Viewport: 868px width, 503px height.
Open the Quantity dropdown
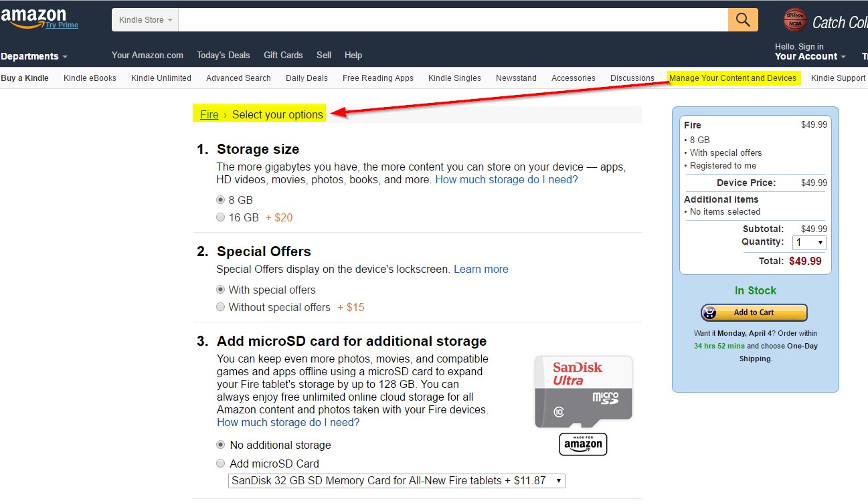pos(810,243)
